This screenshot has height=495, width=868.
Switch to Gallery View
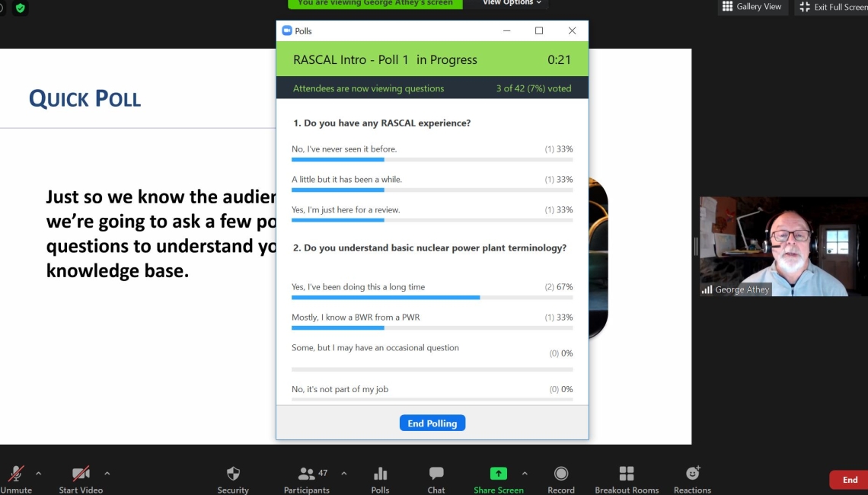click(752, 7)
